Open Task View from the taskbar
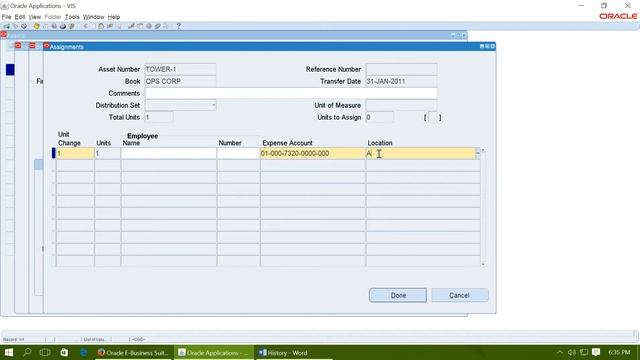Viewport: 640px width, 360px height. pos(45,352)
